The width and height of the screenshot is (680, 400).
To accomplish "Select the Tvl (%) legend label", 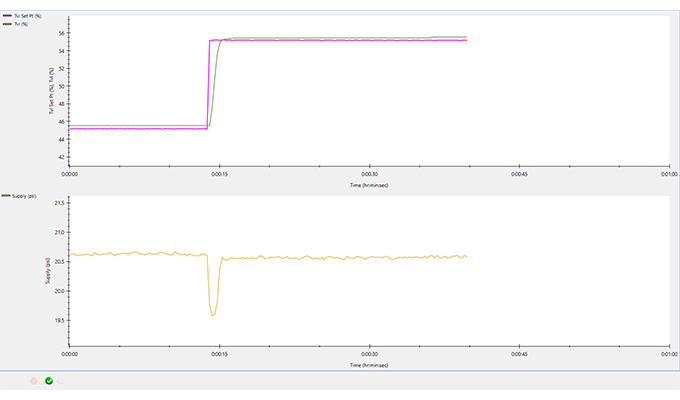I will tap(21, 24).
